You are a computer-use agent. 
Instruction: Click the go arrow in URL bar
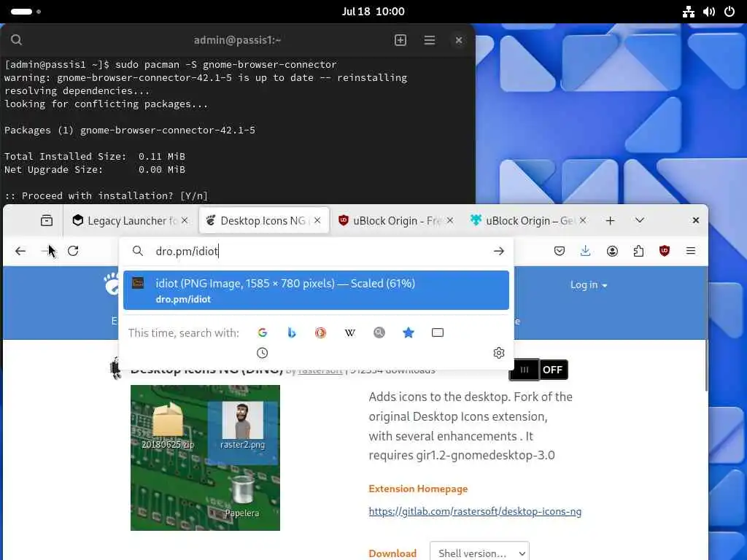pyautogui.click(x=499, y=251)
